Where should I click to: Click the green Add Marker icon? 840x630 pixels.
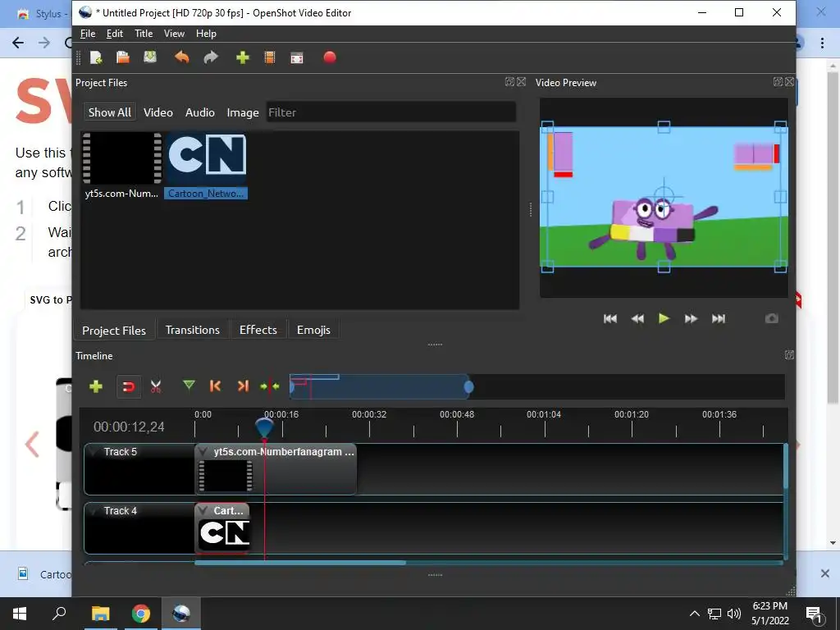189,386
